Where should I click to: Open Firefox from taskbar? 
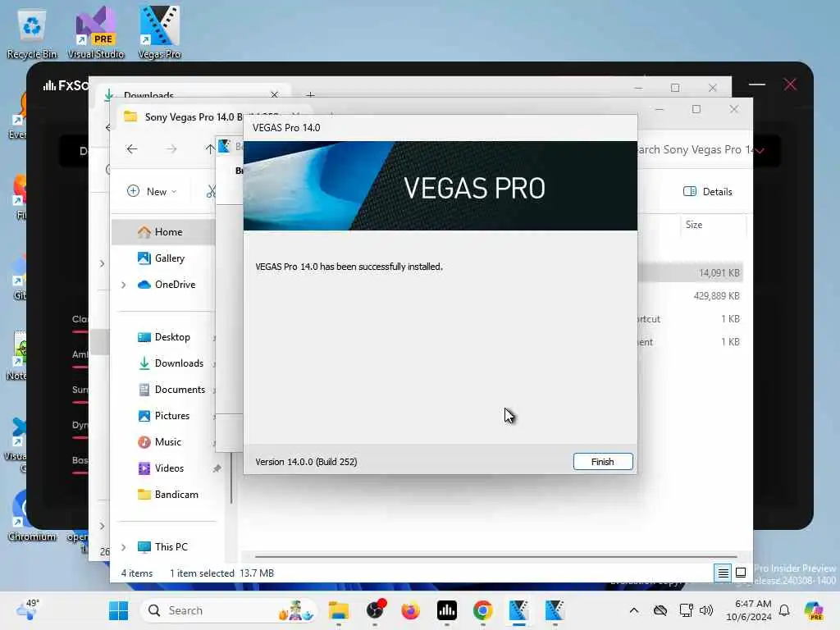click(410, 610)
